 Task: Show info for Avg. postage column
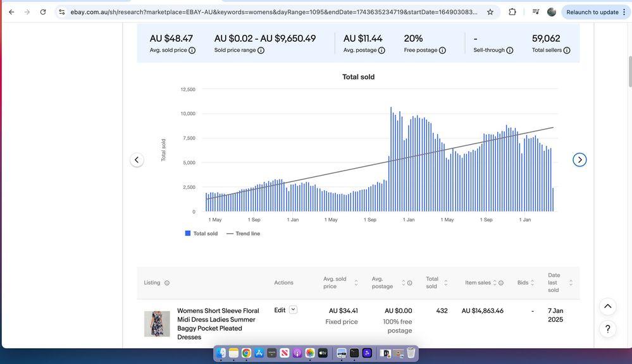[409, 283]
